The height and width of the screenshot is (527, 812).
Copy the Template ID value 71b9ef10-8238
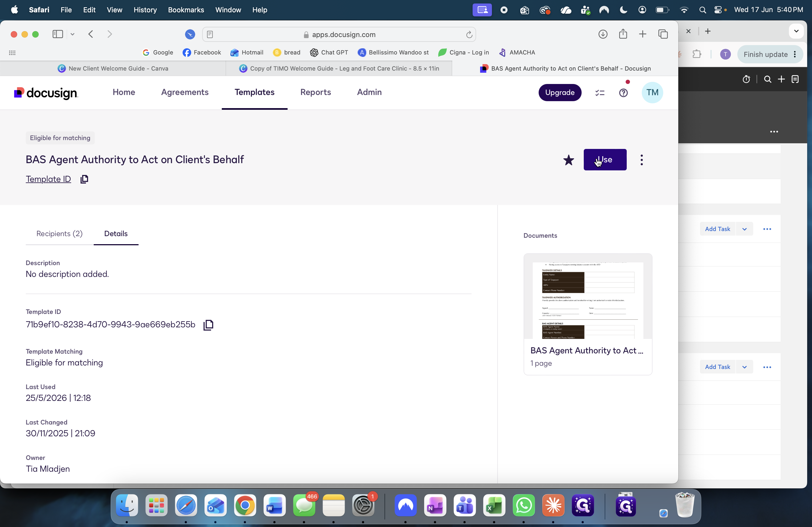point(208,325)
